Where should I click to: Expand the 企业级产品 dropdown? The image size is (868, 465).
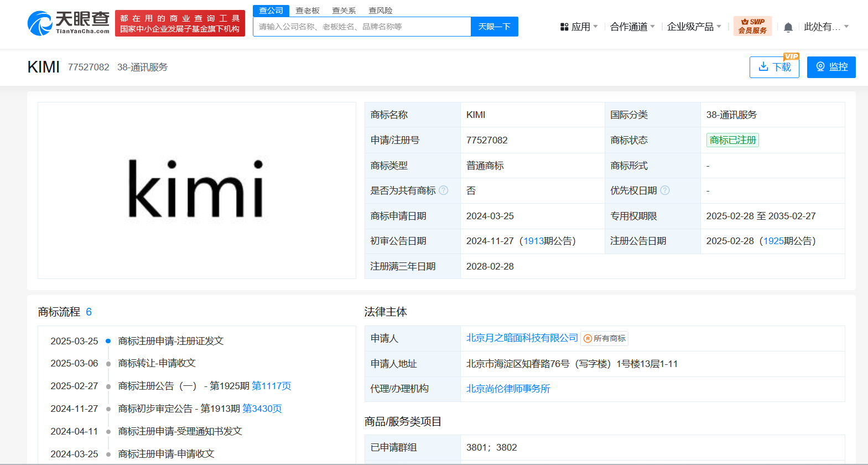[x=694, y=27]
